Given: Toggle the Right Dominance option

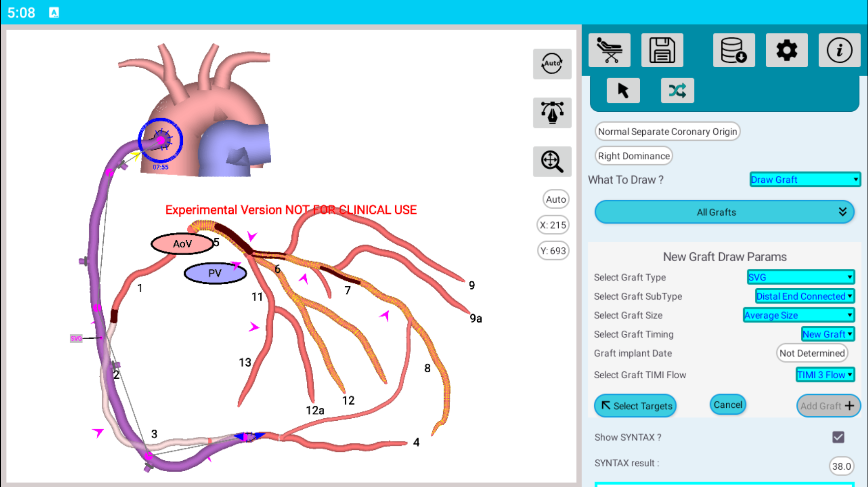Looking at the screenshot, I should coord(633,156).
